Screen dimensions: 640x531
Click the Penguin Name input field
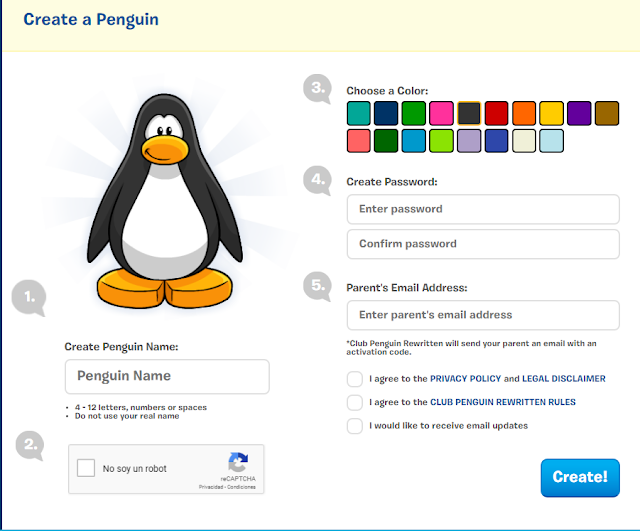167,376
